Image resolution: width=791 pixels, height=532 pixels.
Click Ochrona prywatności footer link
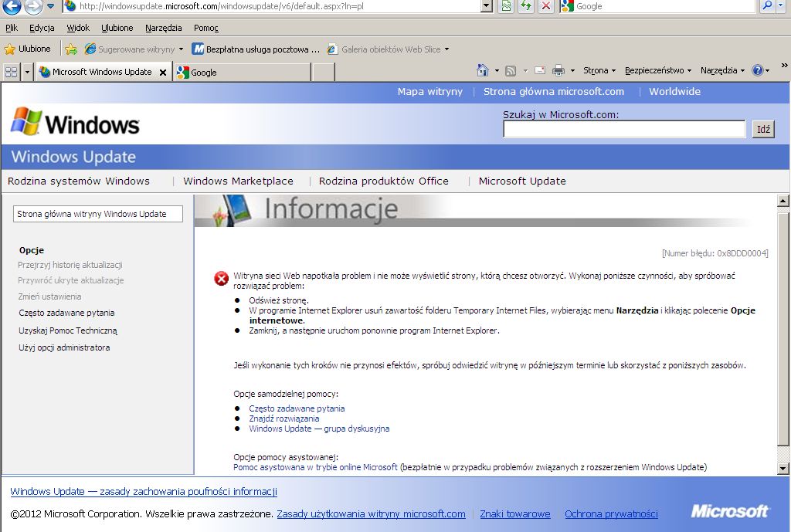coord(611,513)
